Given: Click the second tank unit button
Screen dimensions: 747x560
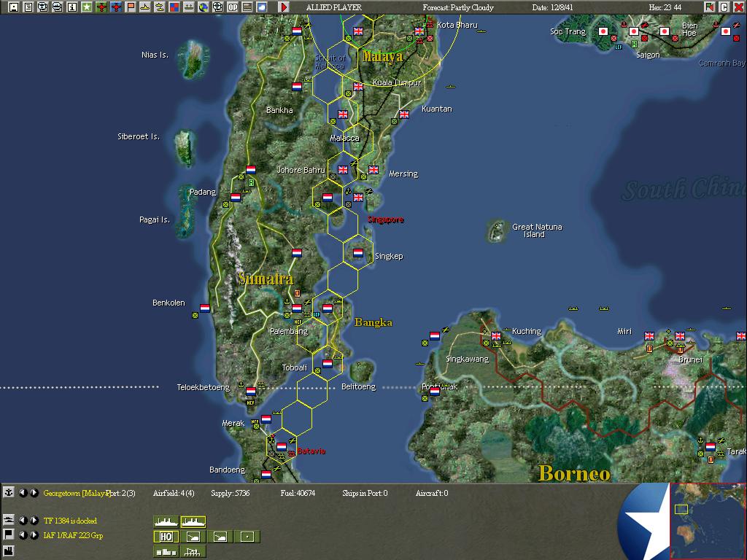Looking at the screenshot, I should pyautogui.click(x=220, y=537).
